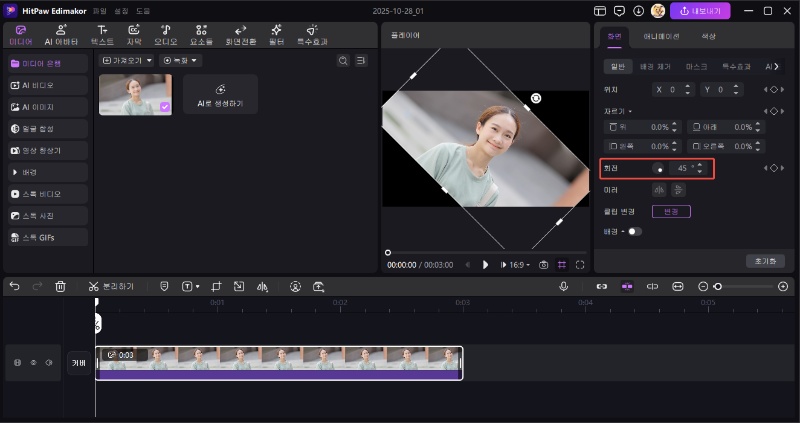
Task: Delete the selected clip with trash icon
Action: coord(60,287)
